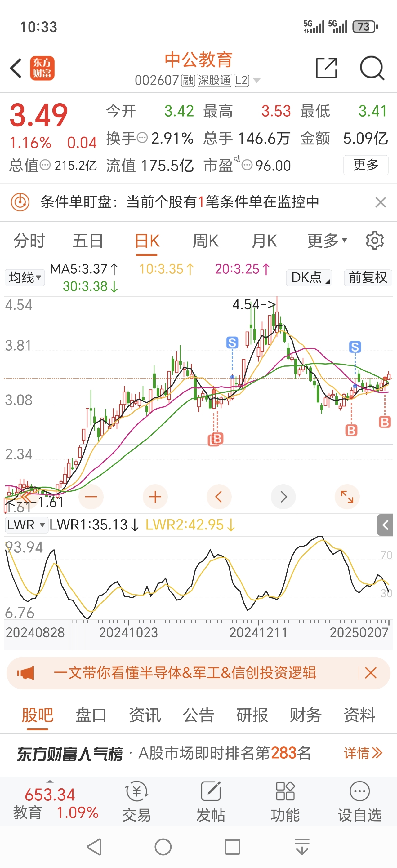Tap the navigation bar hide-down arrow
This screenshot has width=397, height=868.
click(x=302, y=847)
